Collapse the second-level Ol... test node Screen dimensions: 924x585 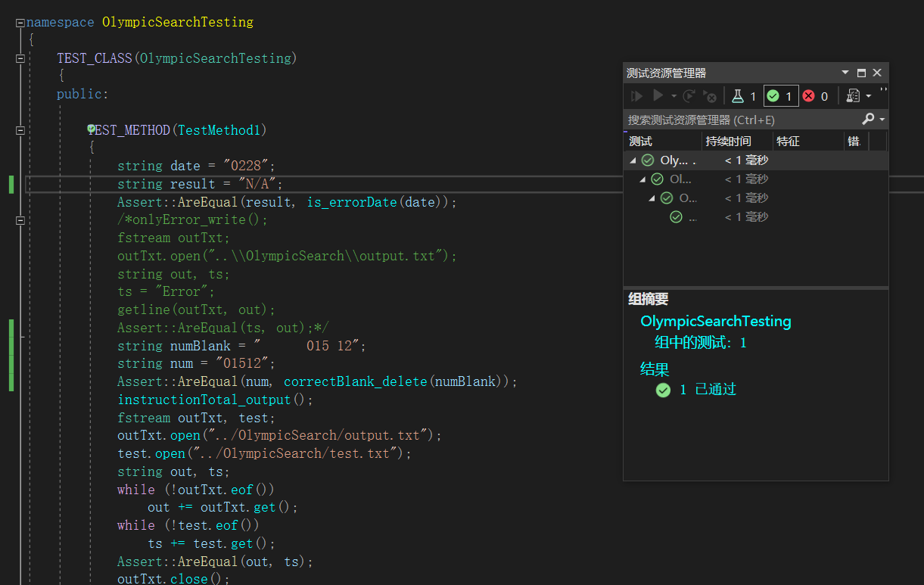[x=642, y=179]
